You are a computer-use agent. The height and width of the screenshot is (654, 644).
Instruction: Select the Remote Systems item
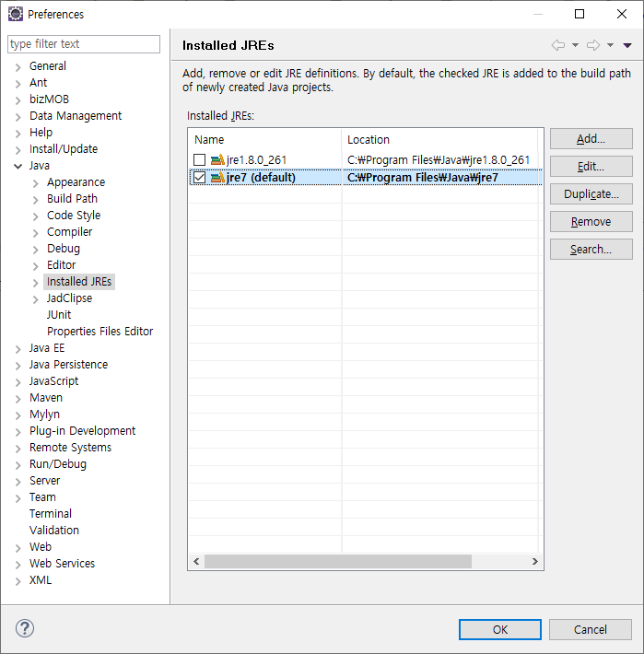pyautogui.click(x=71, y=448)
